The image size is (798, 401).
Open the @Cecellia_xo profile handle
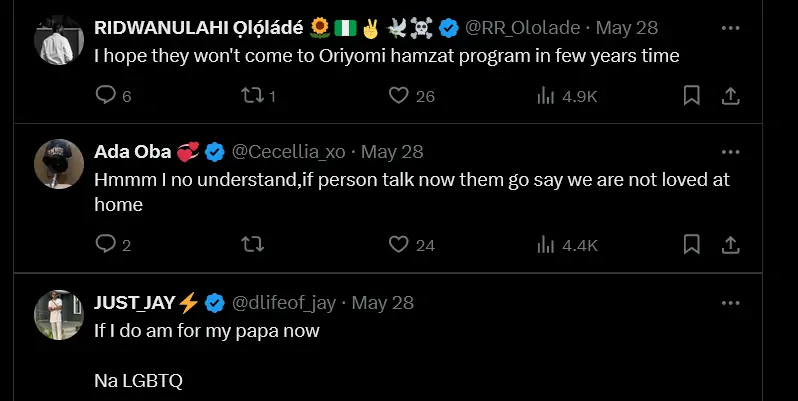coord(289,152)
